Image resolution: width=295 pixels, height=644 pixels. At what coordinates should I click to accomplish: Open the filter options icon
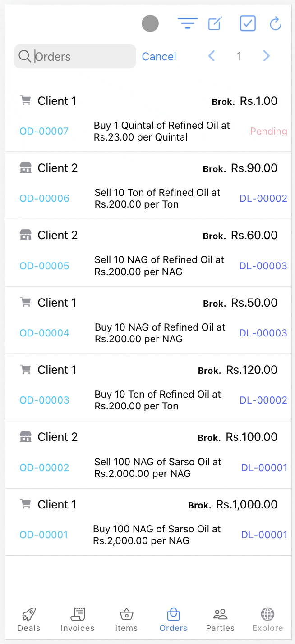188,23
